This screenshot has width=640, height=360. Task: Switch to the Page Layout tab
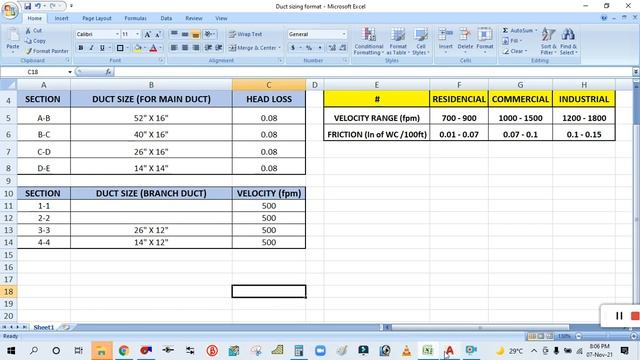pos(97,18)
